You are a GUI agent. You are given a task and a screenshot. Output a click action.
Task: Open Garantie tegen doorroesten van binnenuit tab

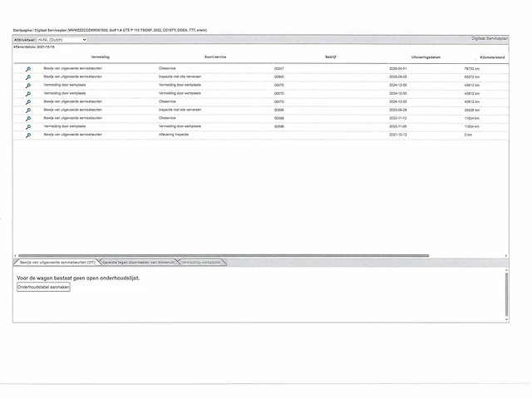(139, 263)
